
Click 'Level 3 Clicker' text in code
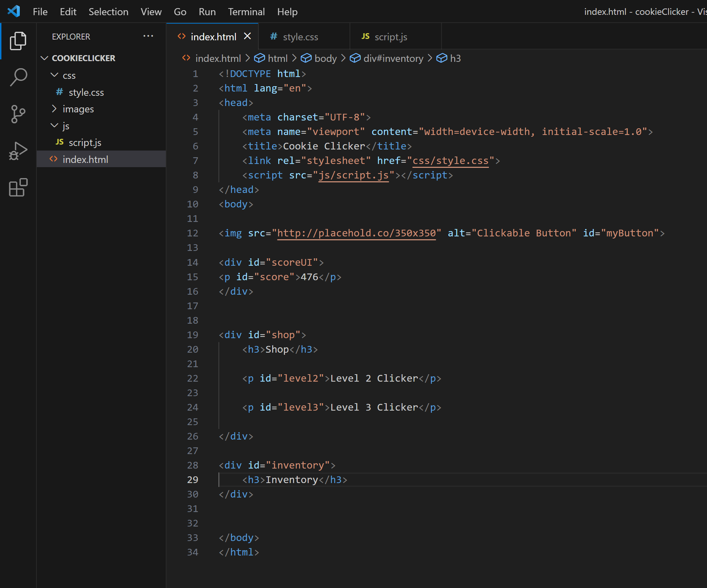374,407
